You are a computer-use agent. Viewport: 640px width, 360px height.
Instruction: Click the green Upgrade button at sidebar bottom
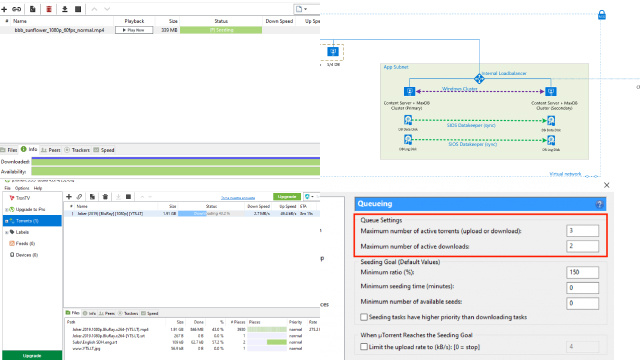coord(32,356)
